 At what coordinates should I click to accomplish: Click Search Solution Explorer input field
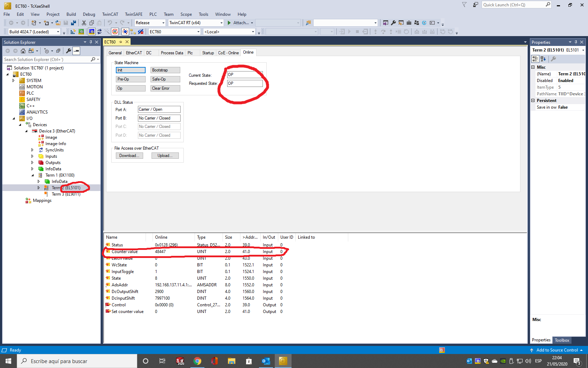coord(47,60)
